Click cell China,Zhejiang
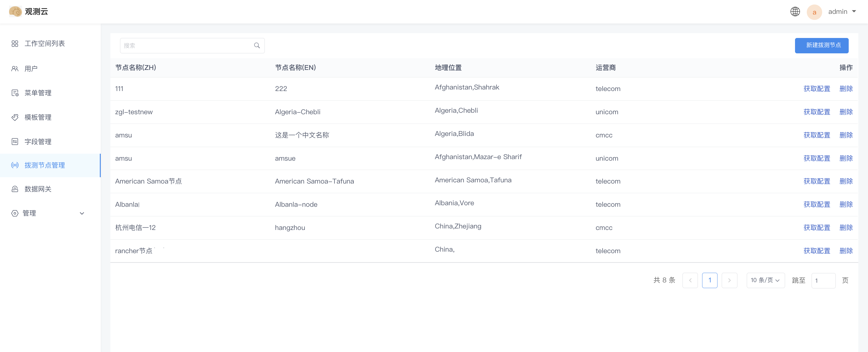The image size is (868, 352). (458, 226)
